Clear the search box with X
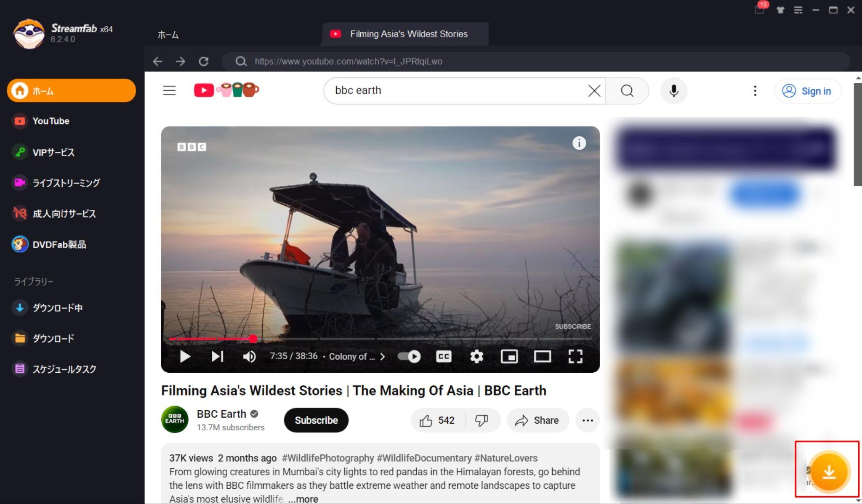 594,90
